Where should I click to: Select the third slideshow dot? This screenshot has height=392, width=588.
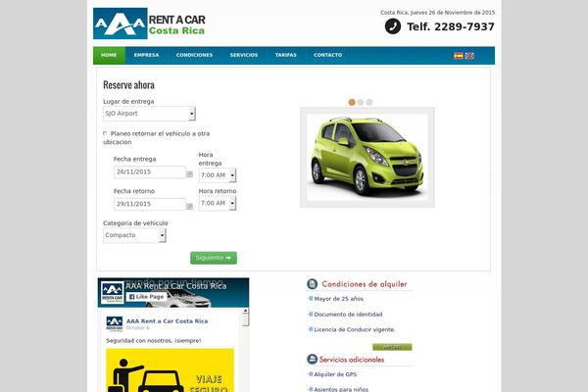[x=369, y=102]
